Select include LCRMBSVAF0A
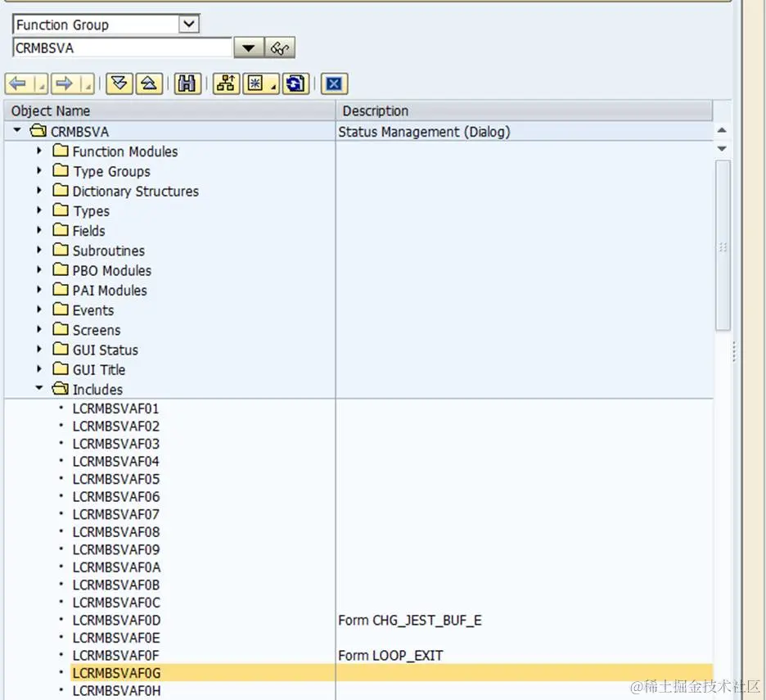 point(116,567)
